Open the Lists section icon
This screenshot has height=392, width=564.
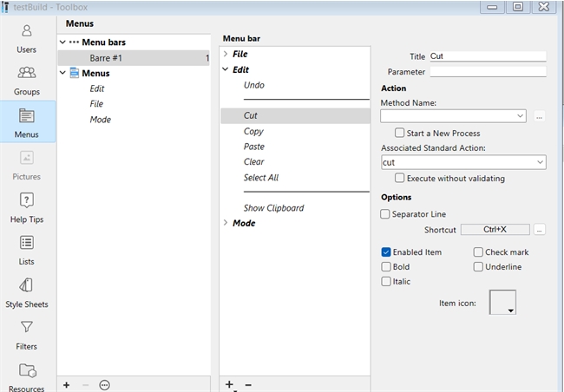click(27, 243)
